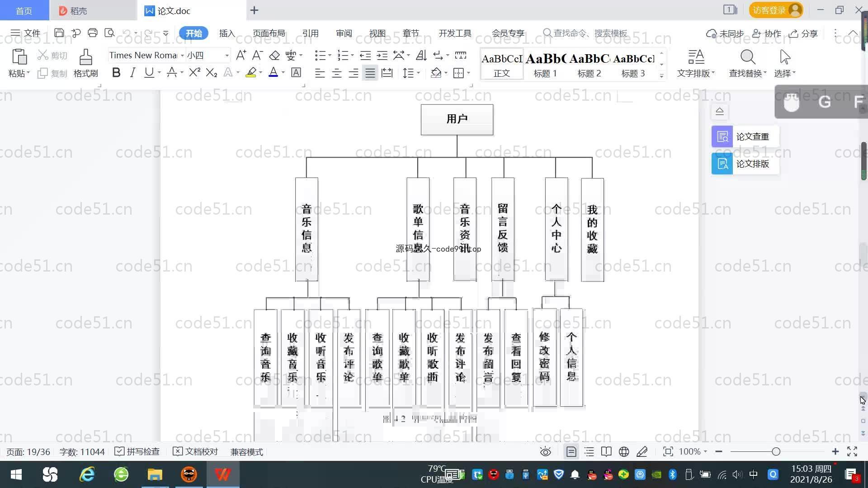Click the text highlight color swatch

click(251, 72)
